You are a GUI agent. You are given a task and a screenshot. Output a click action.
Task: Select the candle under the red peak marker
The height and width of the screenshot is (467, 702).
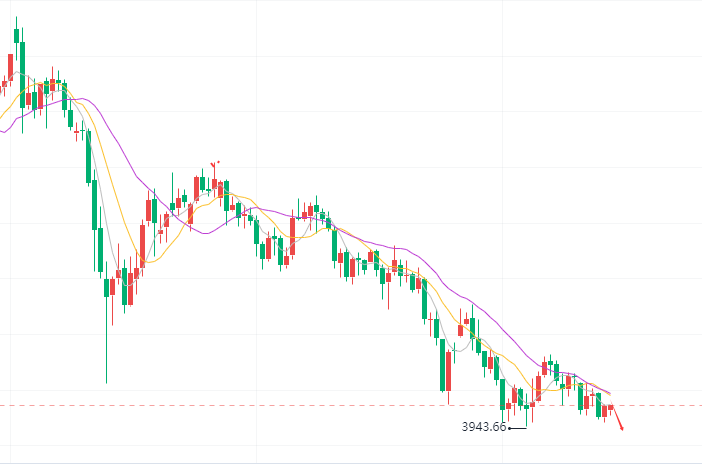(214, 182)
